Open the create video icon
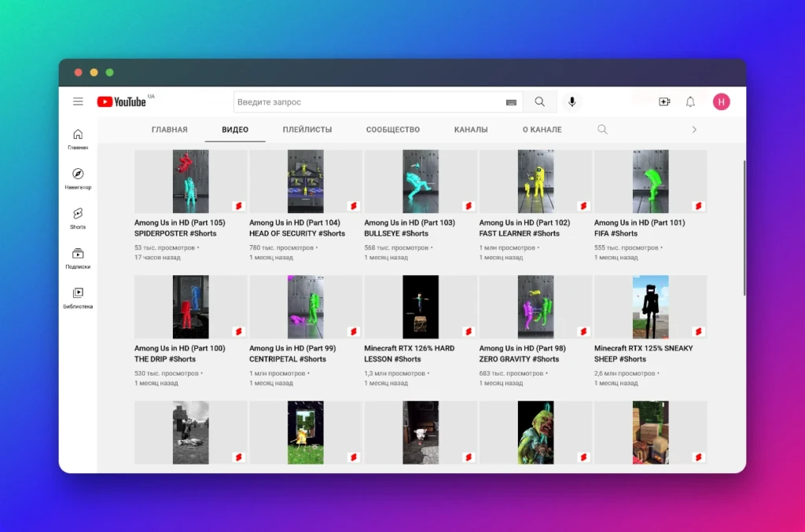 click(664, 101)
